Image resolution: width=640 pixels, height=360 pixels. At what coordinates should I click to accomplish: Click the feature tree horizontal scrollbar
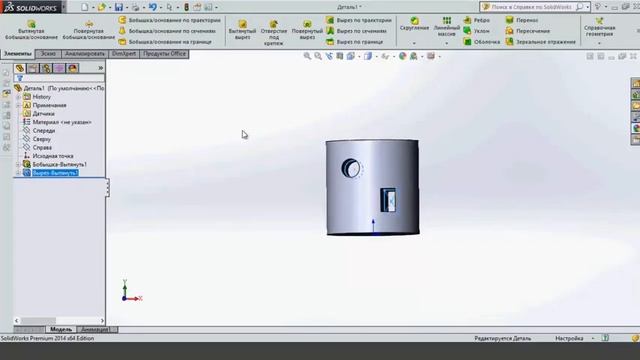click(60, 321)
